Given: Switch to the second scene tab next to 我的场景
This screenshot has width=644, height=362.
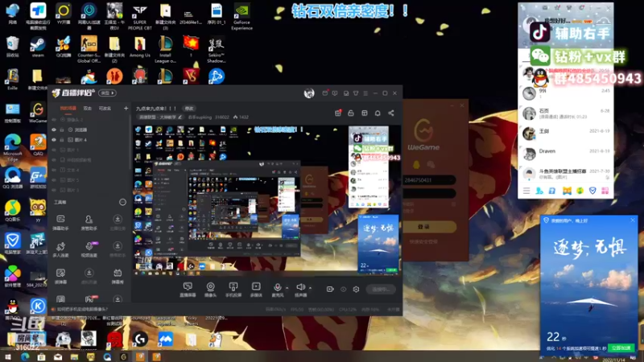Looking at the screenshot, I should 88,109.
